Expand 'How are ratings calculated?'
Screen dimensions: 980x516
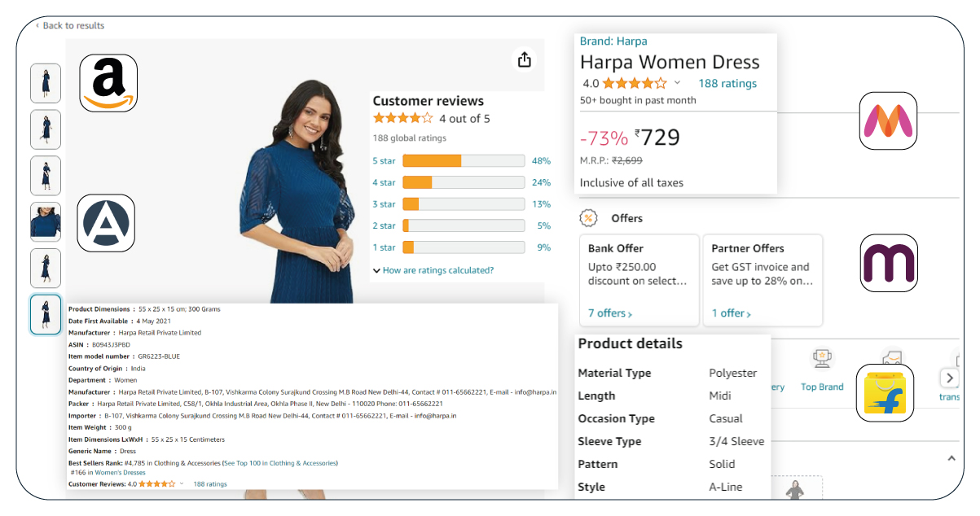tap(433, 270)
